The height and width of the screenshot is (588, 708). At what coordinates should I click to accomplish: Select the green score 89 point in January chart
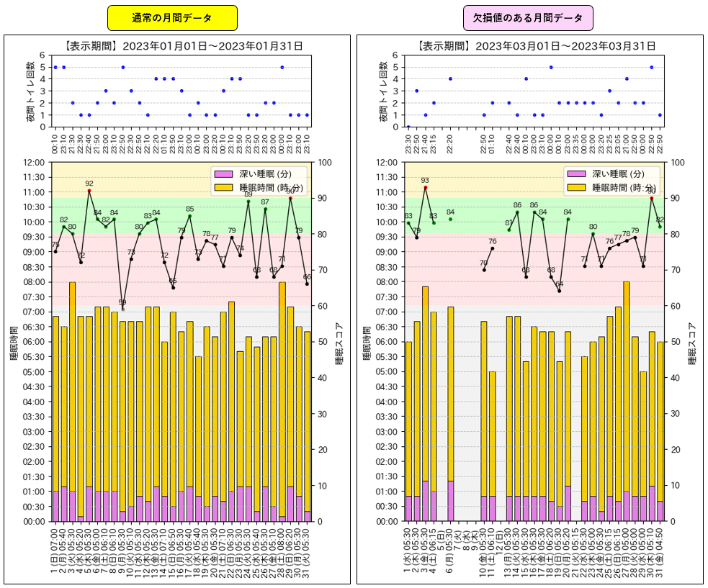[248, 202]
